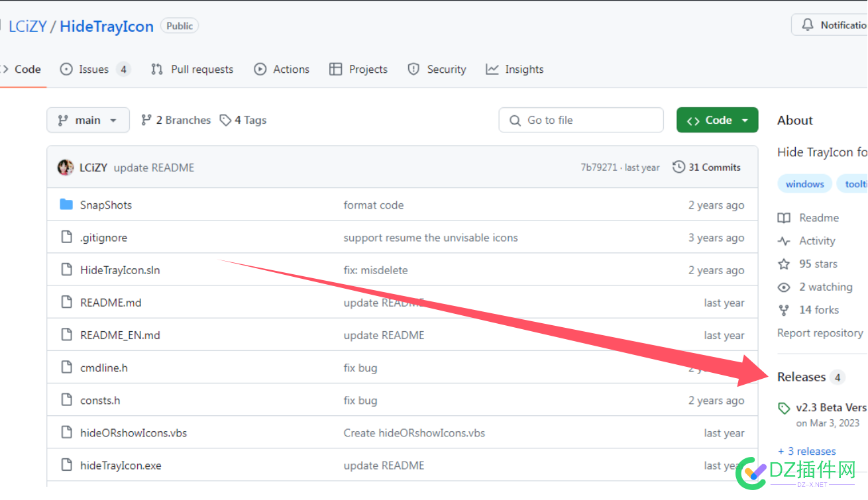Viewport: 868px width, 500px height.
Task: Expand the main branch dropdown
Action: pos(88,120)
